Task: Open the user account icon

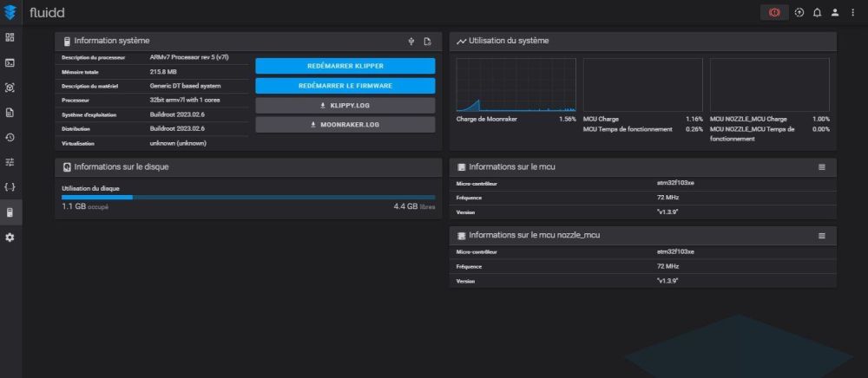Action: (x=835, y=13)
